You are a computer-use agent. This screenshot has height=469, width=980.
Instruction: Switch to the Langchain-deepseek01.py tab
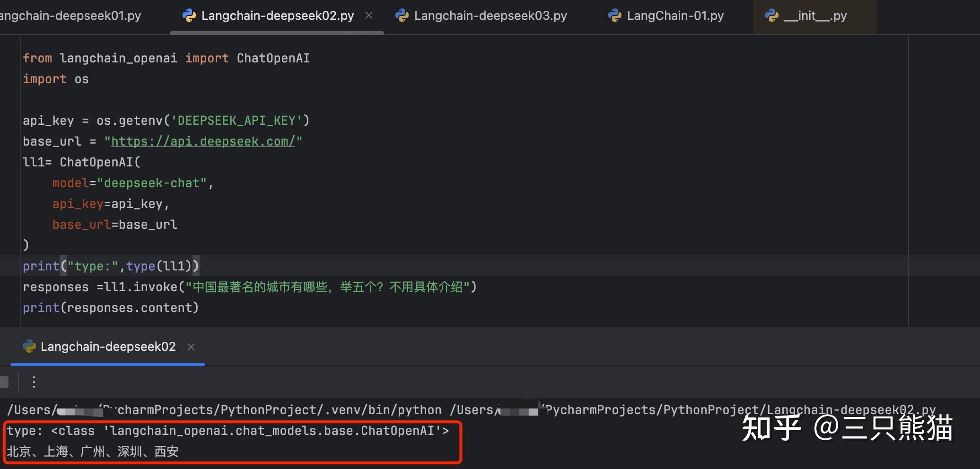point(70,16)
